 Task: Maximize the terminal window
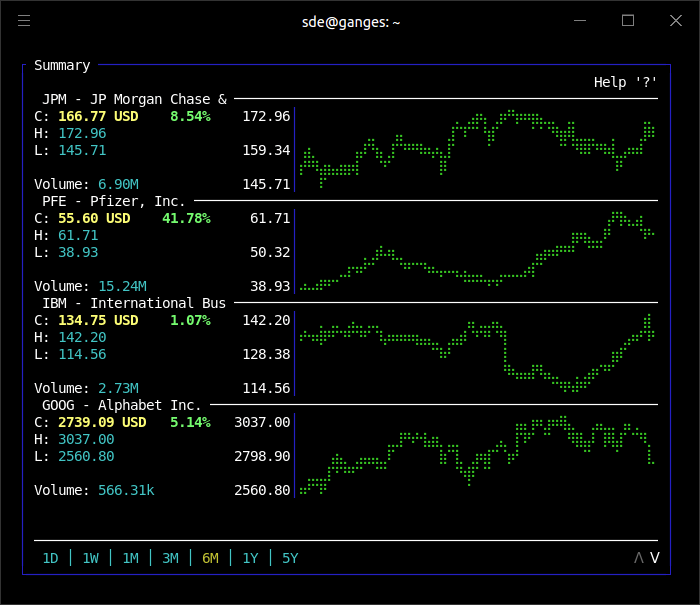(x=628, y=21)
